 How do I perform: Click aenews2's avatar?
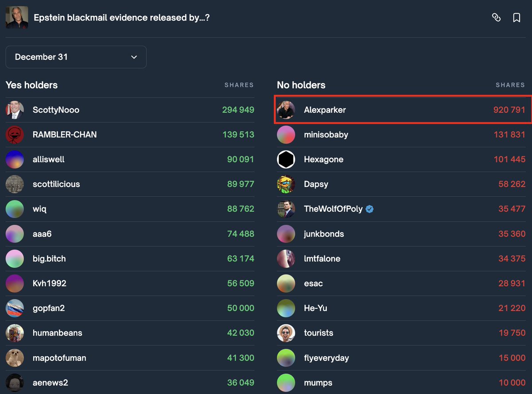click(15, 383)
